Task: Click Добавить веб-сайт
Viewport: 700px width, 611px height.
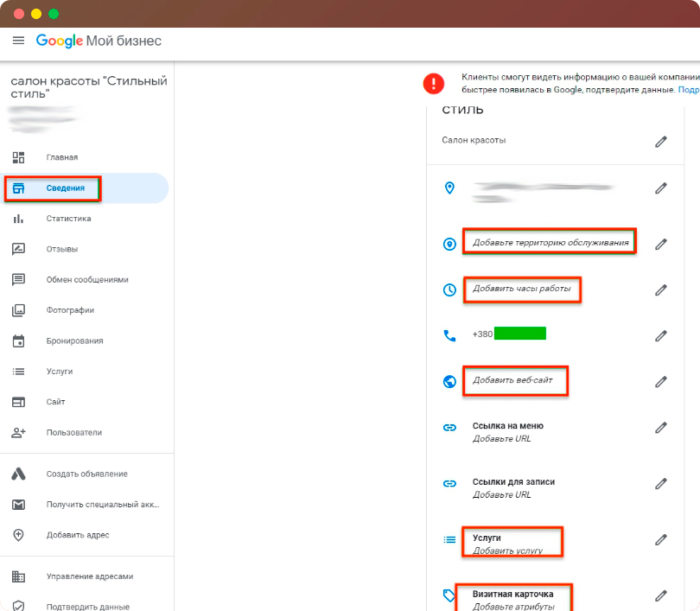Action: coord(512,380)
